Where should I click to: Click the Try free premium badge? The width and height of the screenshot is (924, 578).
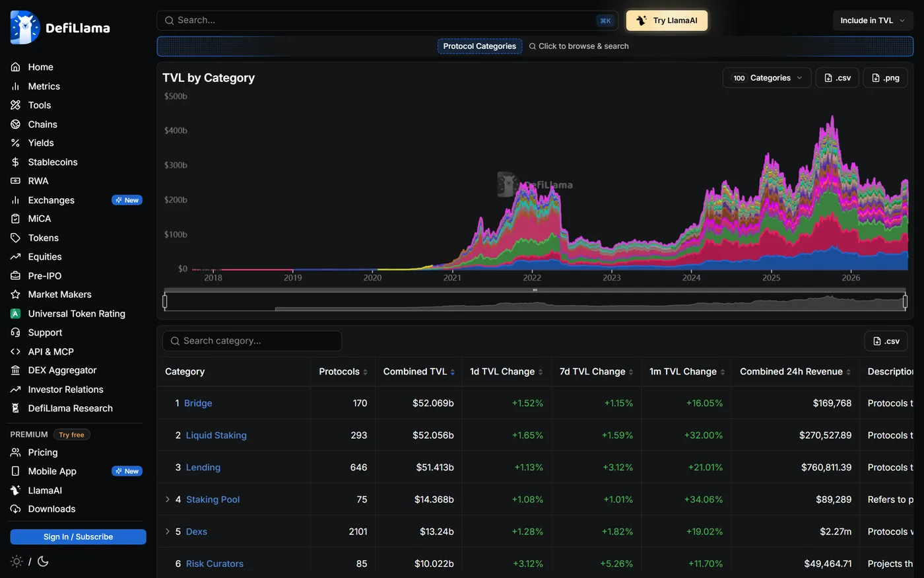71,435
